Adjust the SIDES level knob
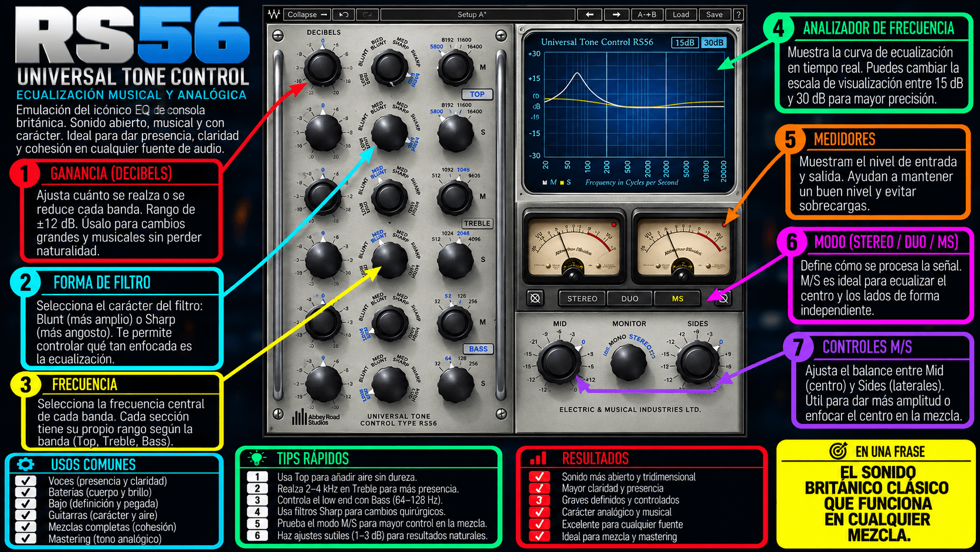Screen dimensions: 980x552 [697, 361]
